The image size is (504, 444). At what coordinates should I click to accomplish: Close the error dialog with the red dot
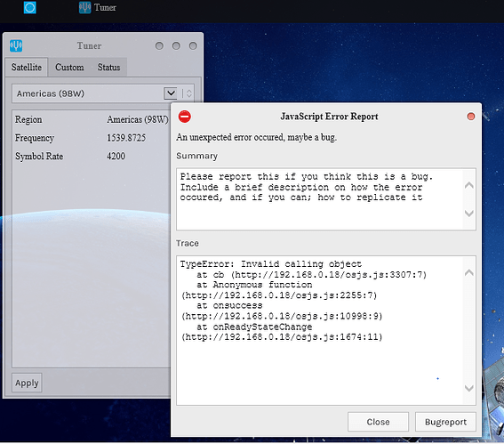470,117
